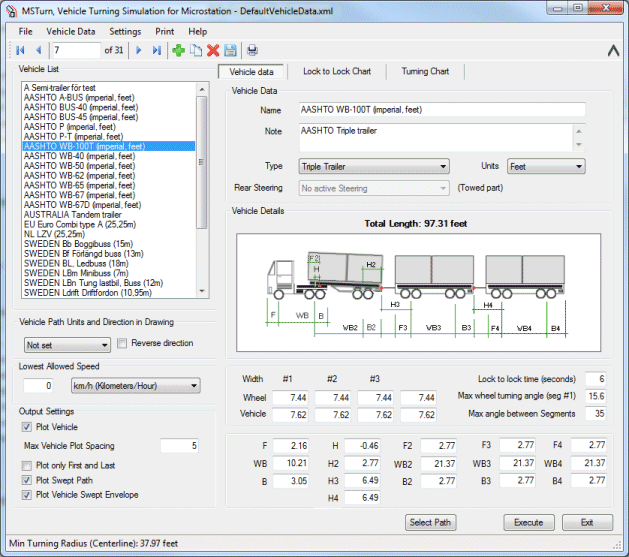Switch to Turning Chart tab
The image size is (629, 557).
point(425,71)
